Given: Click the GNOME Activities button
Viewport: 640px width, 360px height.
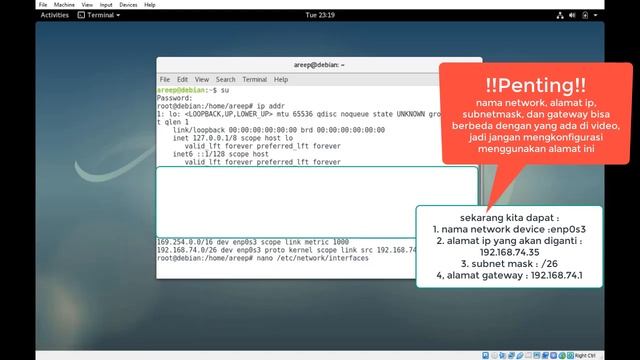Looking at the screenshot, I should (x=55, y=15).
